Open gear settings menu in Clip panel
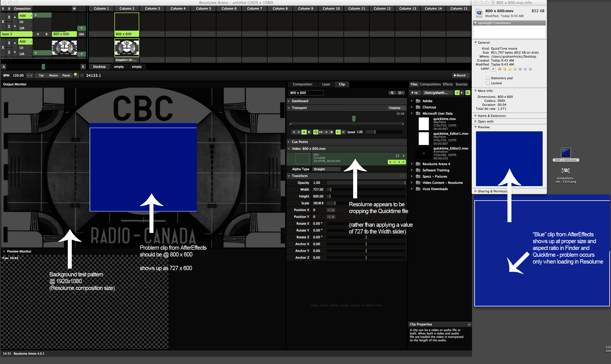The height and width of the screenshot is (364, 611). click(x=401, y=93)
